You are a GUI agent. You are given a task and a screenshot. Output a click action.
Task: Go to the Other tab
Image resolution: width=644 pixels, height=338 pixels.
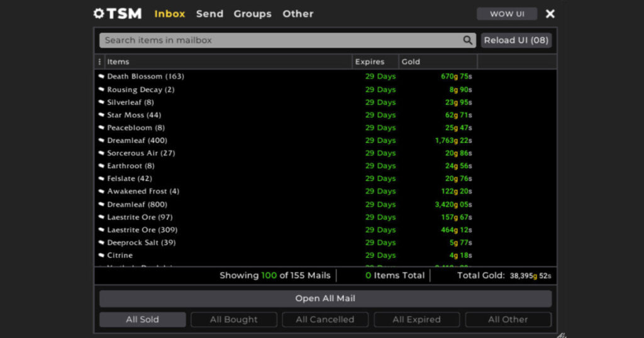point(297,14)
